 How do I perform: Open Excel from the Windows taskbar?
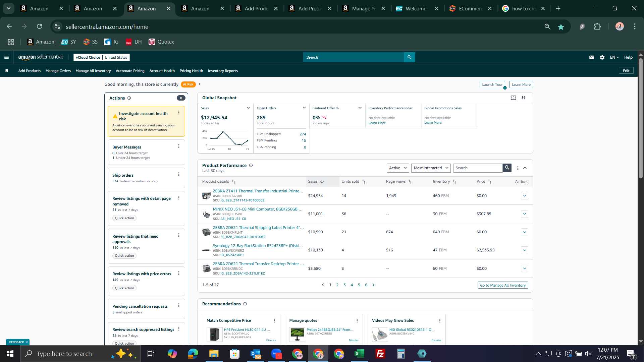pyautogui.click(x=359, y=354)
